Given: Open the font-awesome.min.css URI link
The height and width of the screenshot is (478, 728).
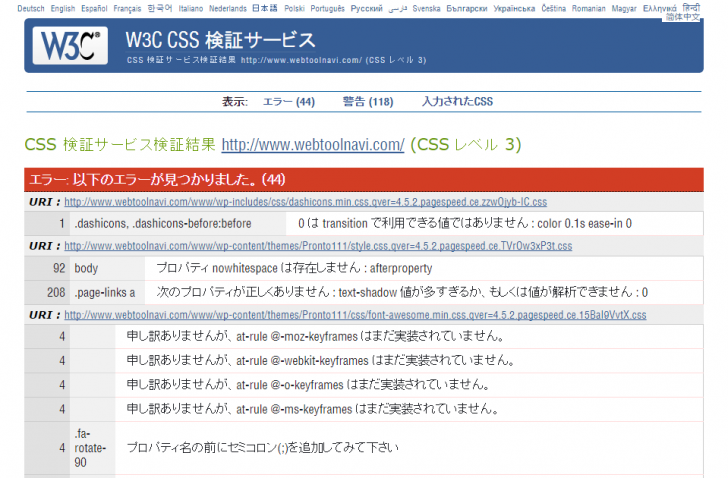Looking at the screenshot, I should pos(355,315).
